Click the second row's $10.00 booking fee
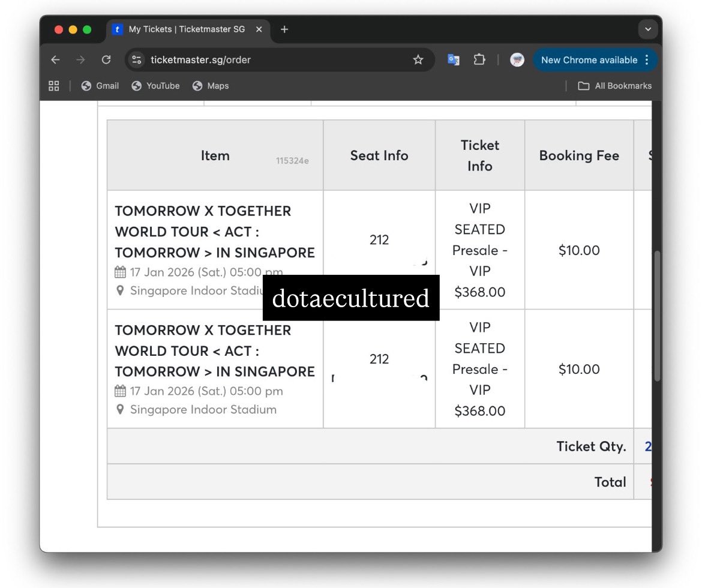Image resolution: width=702 pixels, height=588 pixels. click(x=579, y=370)
